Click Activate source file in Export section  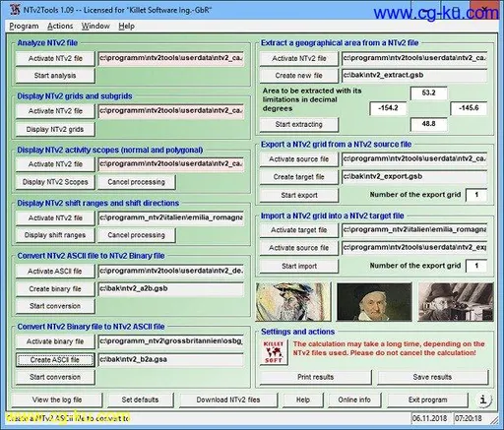tap(298, 159)
